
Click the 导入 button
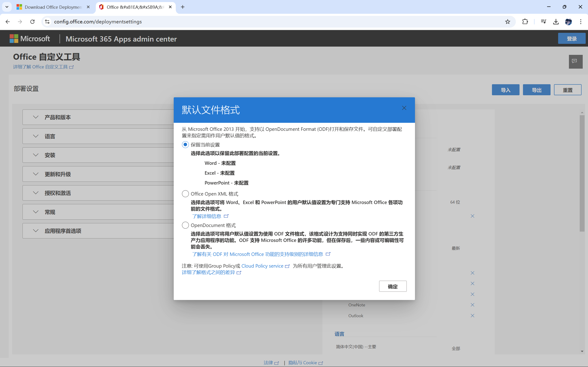tap(505, 90)
